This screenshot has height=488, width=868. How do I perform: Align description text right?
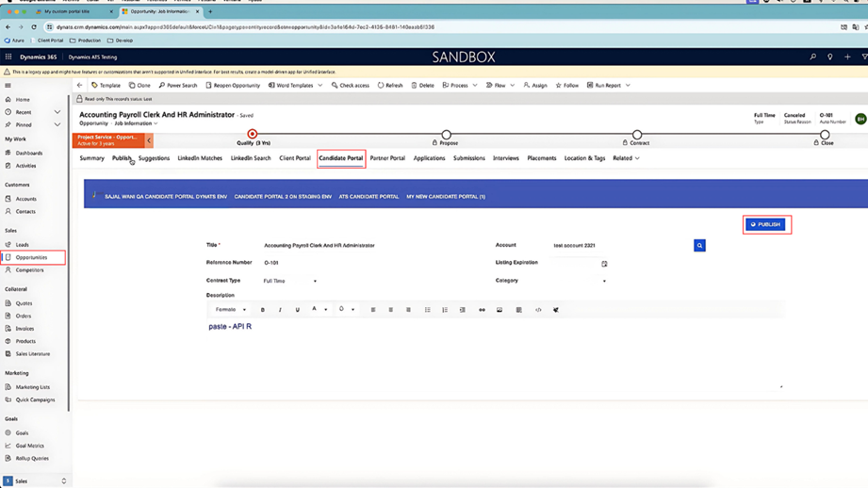408,310
